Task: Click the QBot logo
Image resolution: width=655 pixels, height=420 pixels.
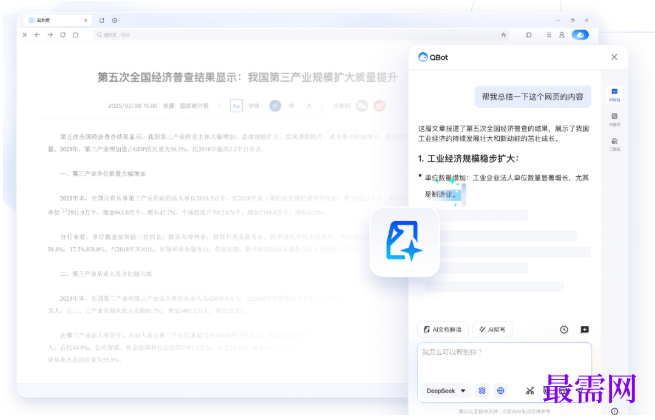Action: (433, 57)
